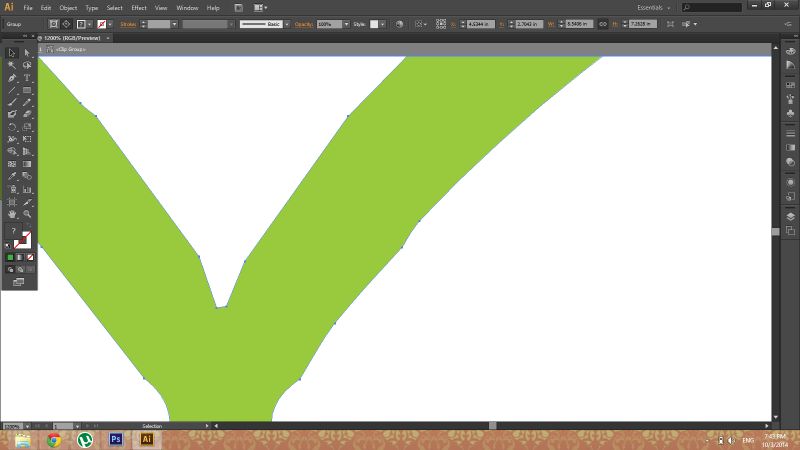Viewport: 800px width, 450px height.
Task: Select the Hand tool
Action: 12,214
